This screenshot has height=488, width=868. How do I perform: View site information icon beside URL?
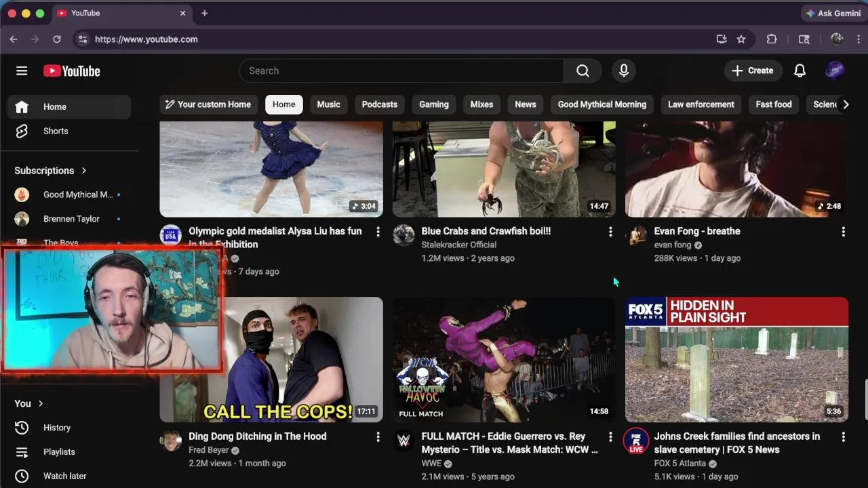pyautogui.click(x=83, y=39)
